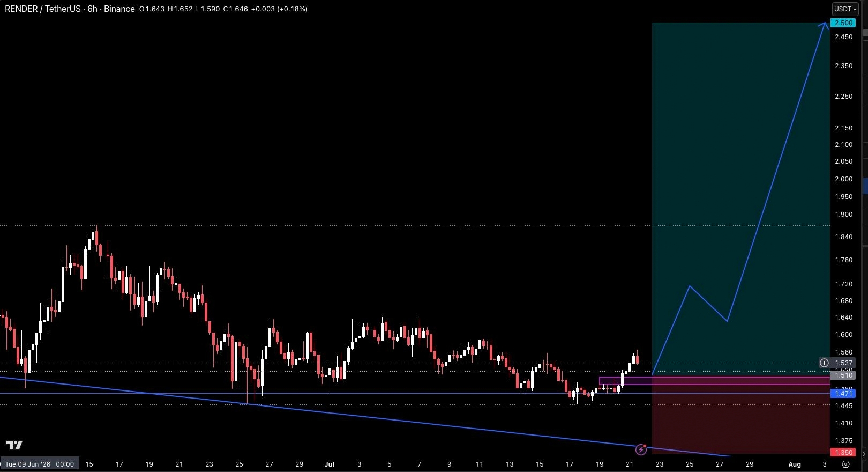Click the 1.410 tick on the price scale

point(843,423)
